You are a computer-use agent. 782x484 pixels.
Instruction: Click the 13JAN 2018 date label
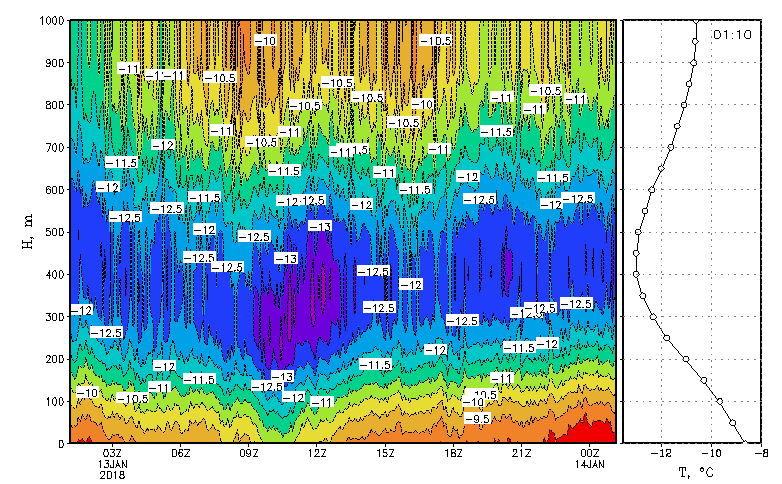(x=112, y=468)
